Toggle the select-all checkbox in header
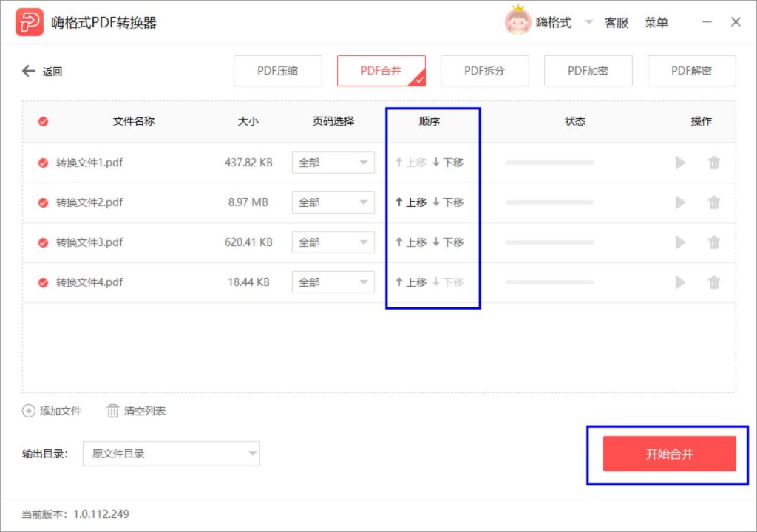 point(43,122)
